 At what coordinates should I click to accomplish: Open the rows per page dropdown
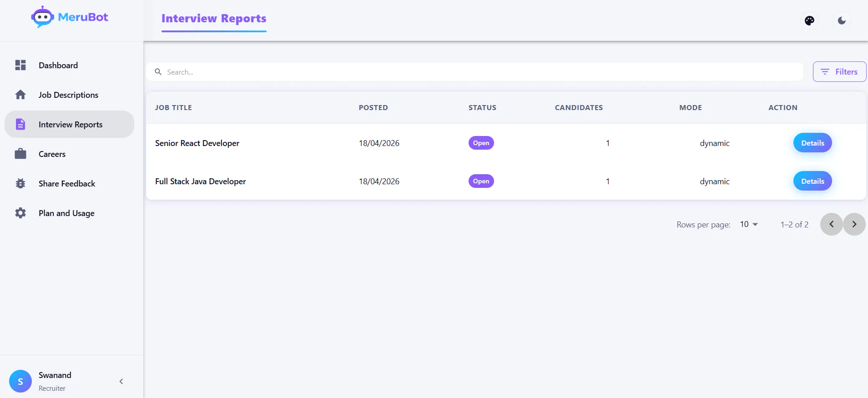pos(749,224)
